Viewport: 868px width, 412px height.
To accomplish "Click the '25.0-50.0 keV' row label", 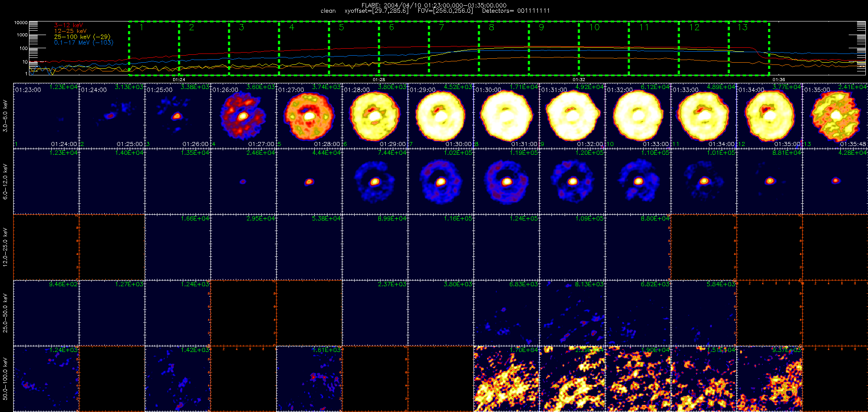I will pos(5,313).
